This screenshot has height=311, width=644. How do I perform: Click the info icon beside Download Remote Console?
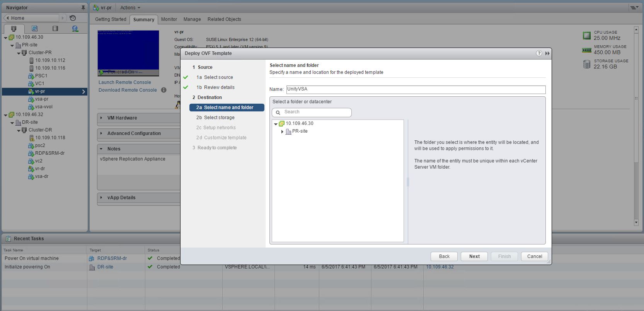point(164,90)
